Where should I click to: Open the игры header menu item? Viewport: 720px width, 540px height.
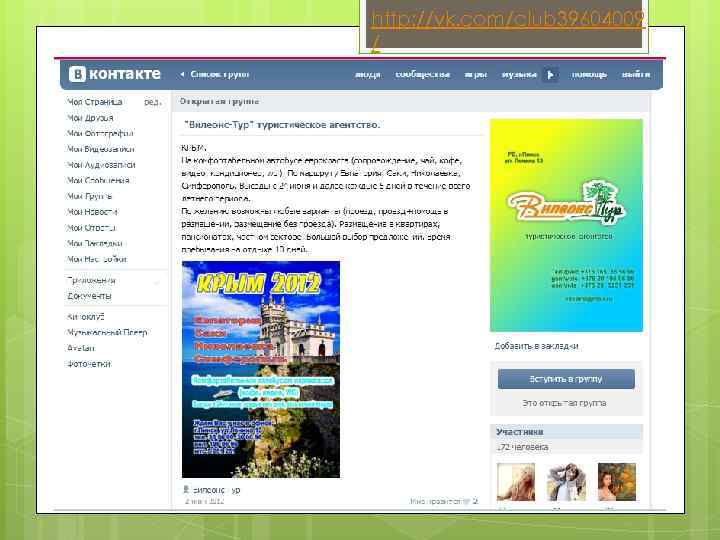click(x=476, y=75)
